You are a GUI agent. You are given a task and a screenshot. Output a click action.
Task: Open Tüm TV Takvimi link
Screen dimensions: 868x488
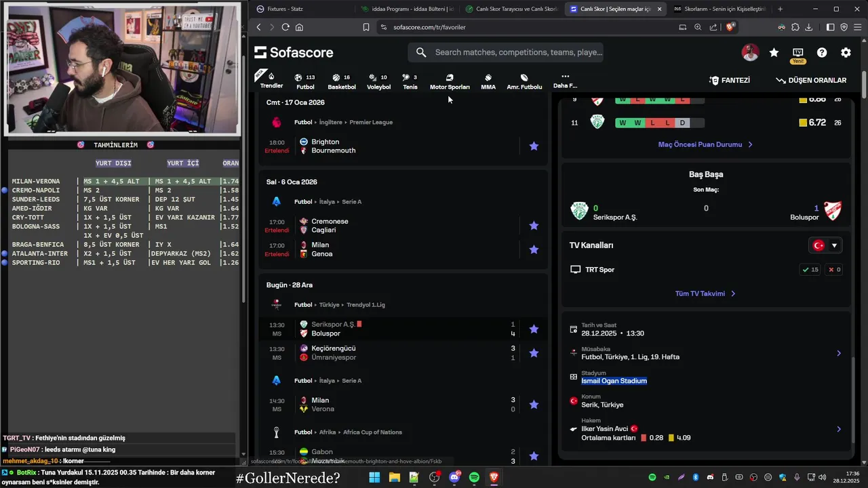coord(705,293)
